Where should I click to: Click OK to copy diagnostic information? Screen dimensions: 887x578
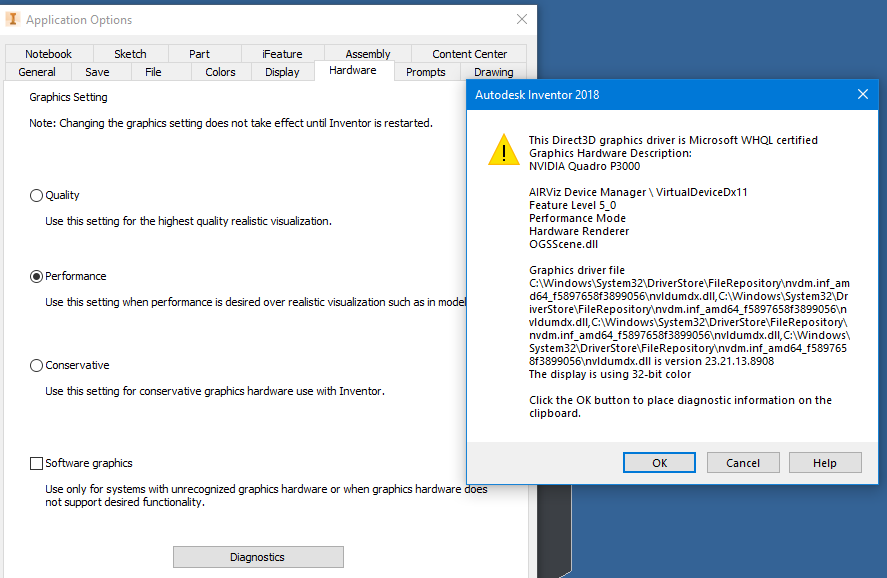click(x=659, y=463)
